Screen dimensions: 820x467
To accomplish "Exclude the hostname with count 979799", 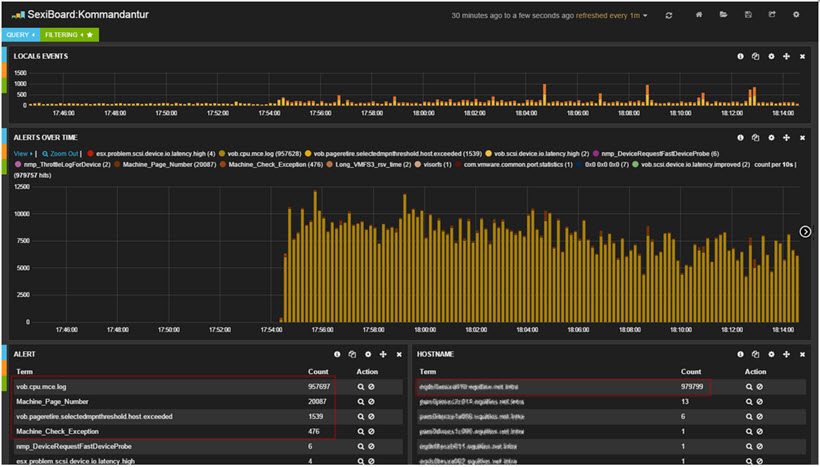I will coord(759,387).
